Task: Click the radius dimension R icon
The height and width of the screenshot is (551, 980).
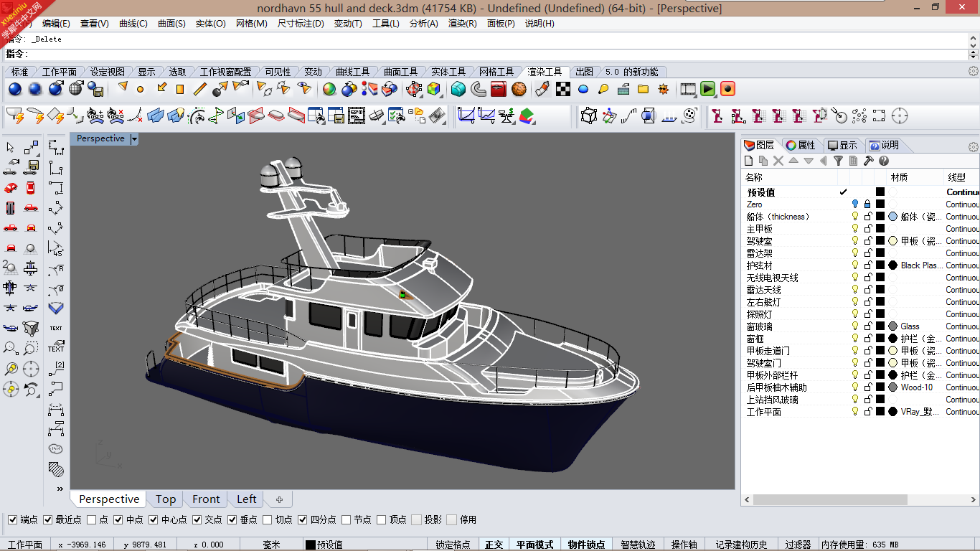Action: [56, 269]
